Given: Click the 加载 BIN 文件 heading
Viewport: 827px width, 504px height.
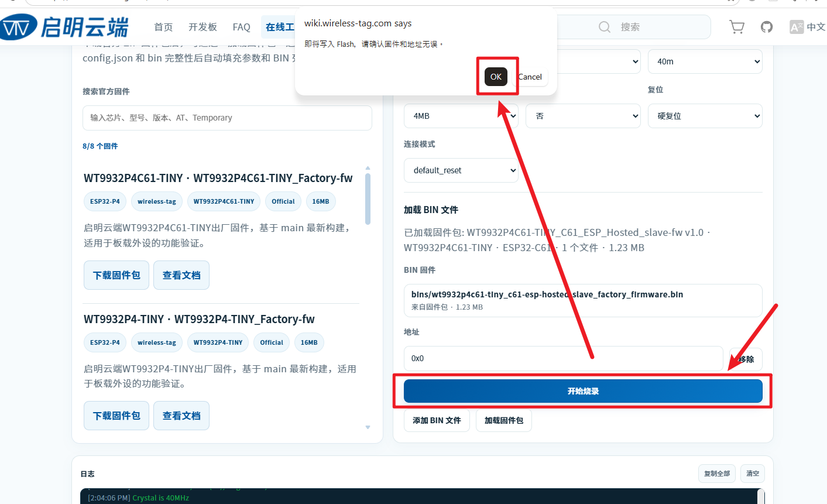Looking at the screenshot, I should pos(431,210).
